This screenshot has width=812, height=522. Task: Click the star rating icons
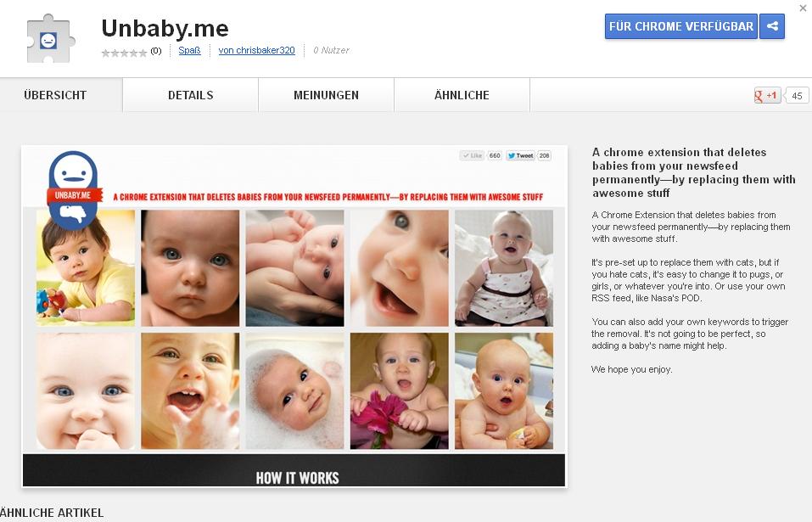(124, 53)
